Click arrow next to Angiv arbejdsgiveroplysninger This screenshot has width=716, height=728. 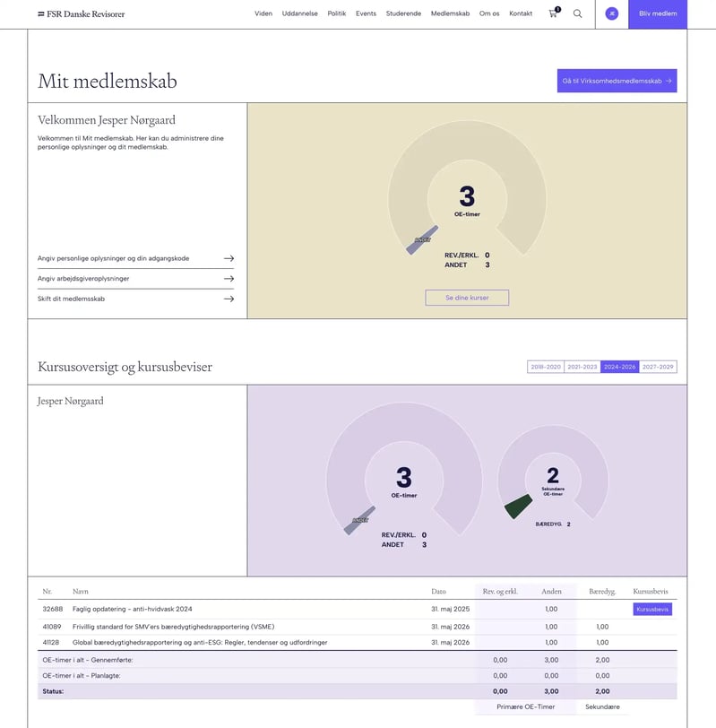(x=229, y=279)
